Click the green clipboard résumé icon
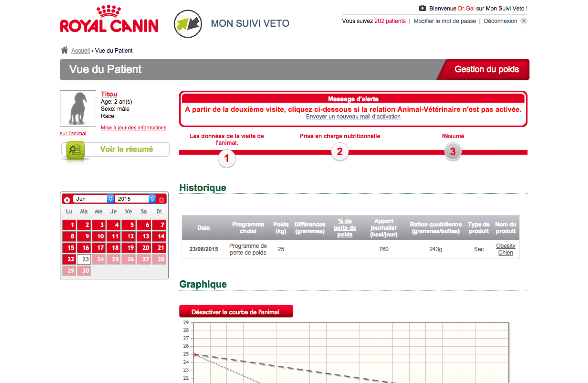 click(75, 150)
